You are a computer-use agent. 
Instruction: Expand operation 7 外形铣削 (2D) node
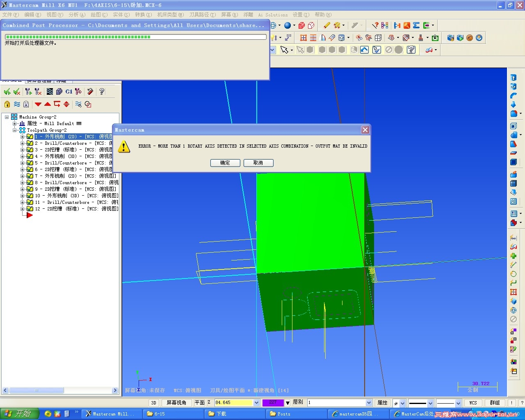click(23, 176)
